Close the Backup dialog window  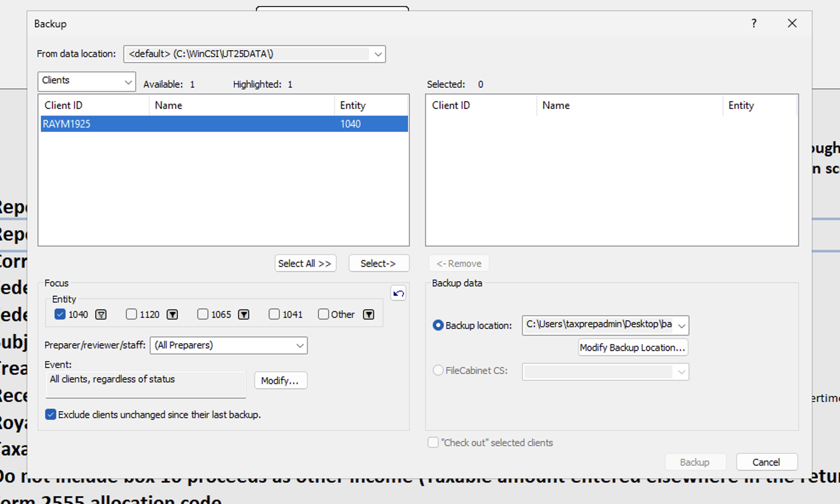click(792, 23)
